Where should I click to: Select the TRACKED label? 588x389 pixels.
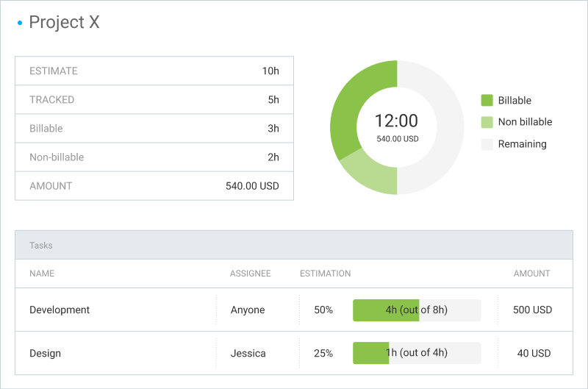pos(52,100)
